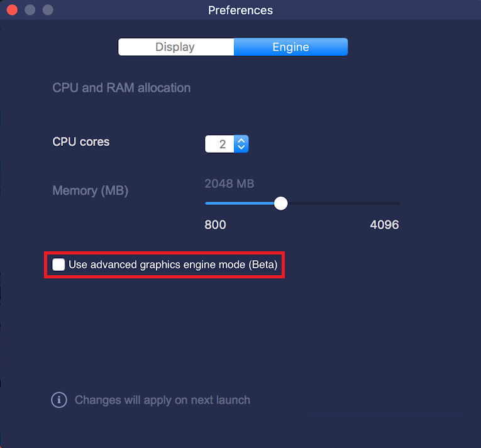Screen dimensions: 481x448
Task: Open the CPU cores dropdown showing 2
Action: click(x=227, y=144)
